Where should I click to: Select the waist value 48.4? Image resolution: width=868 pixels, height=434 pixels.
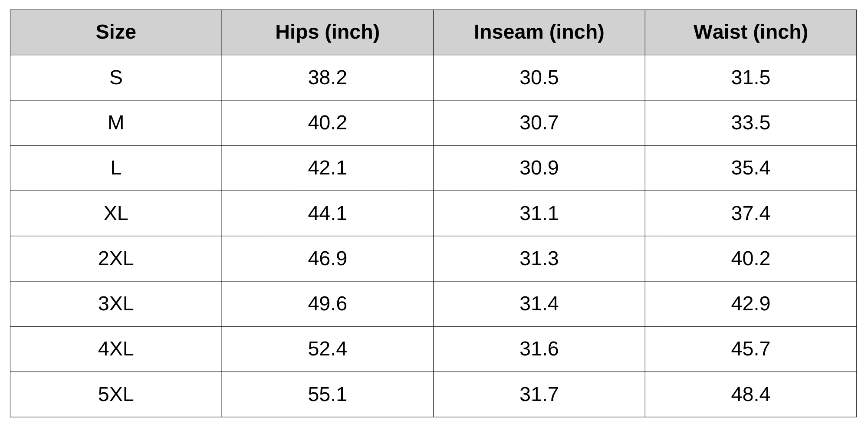[x=750, y=395]
